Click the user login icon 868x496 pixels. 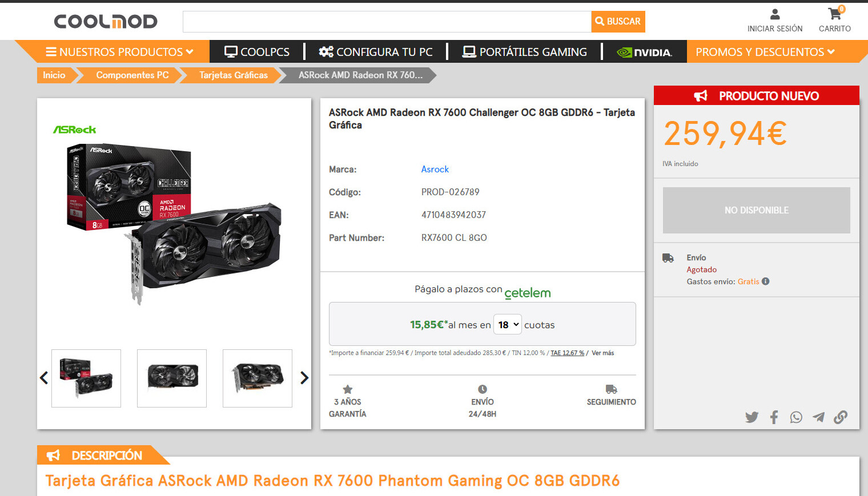point(775,14)
